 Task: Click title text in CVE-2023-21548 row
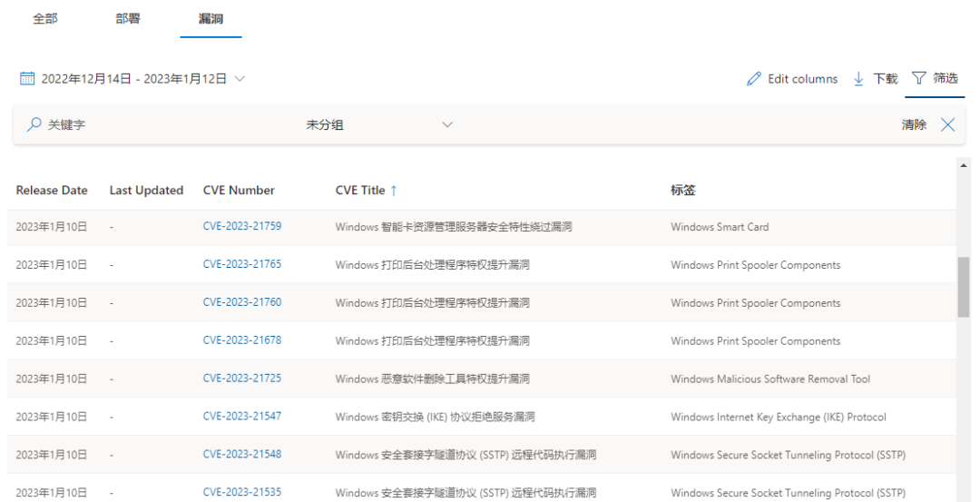tap(465, 455)
